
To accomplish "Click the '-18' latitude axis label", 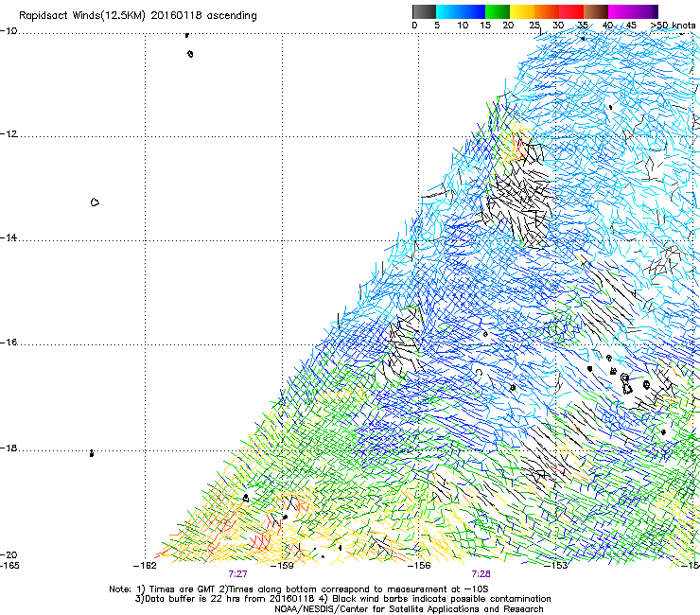I will point(9,448).
